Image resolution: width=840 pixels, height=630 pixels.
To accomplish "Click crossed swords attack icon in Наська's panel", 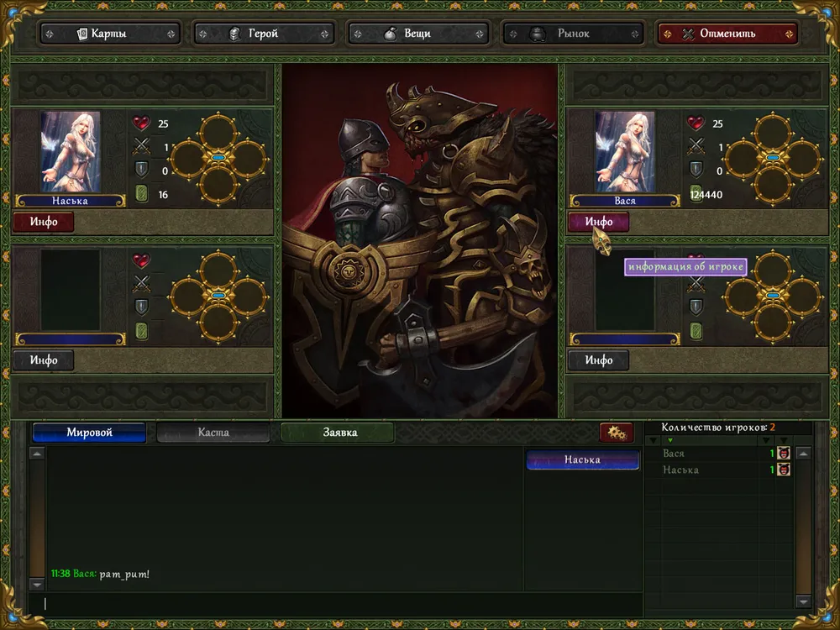I will click(x=141, y=147).
